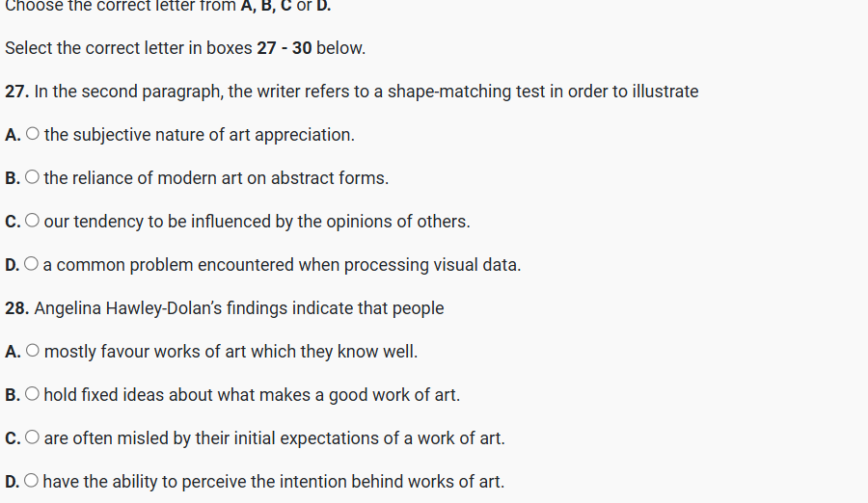This screenshot has width=868, height=503.
Task: Pick radio button D under question 28
Action: click(33, 482)
